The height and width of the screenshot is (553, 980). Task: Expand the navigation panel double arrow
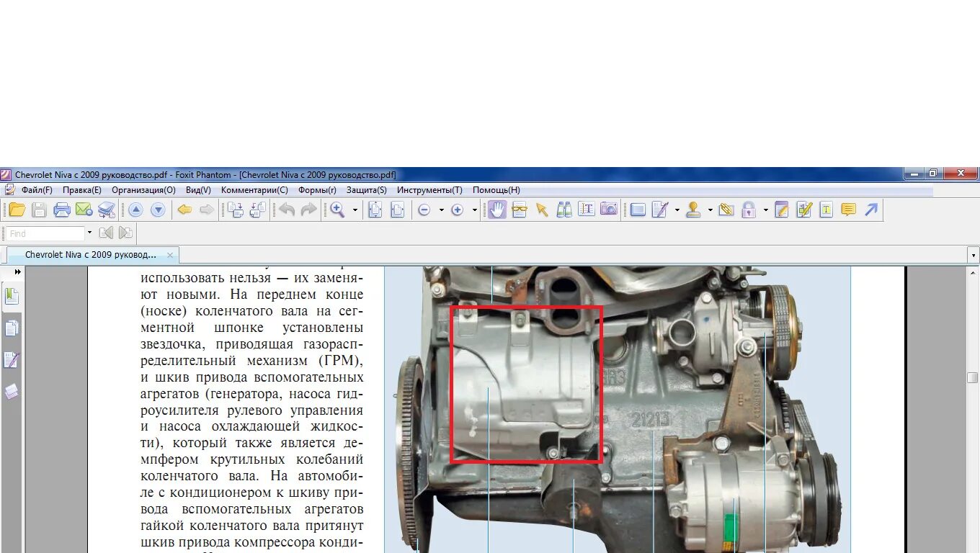tap(18, 272)
